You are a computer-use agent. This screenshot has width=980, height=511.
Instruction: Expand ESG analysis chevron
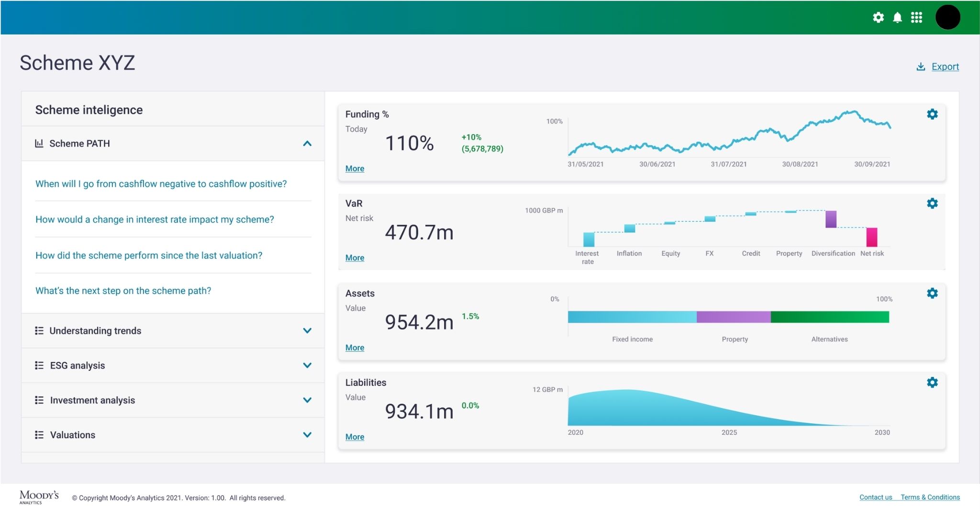click(307, 365)
